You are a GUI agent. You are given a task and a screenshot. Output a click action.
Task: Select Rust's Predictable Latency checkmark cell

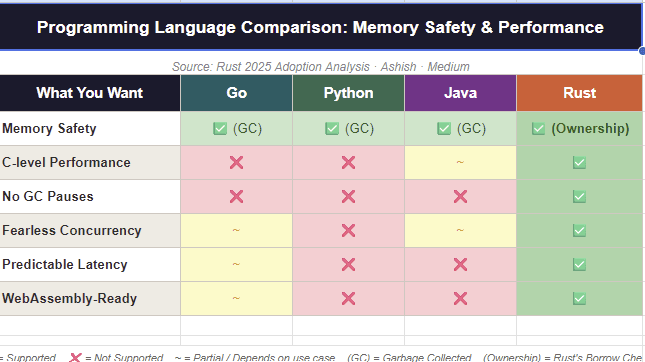(579, 265)
